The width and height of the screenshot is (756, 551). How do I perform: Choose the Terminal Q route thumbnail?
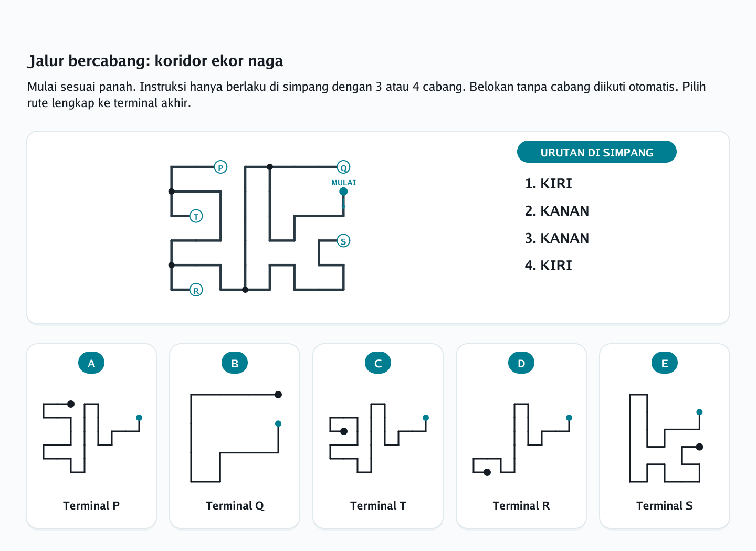235,438
